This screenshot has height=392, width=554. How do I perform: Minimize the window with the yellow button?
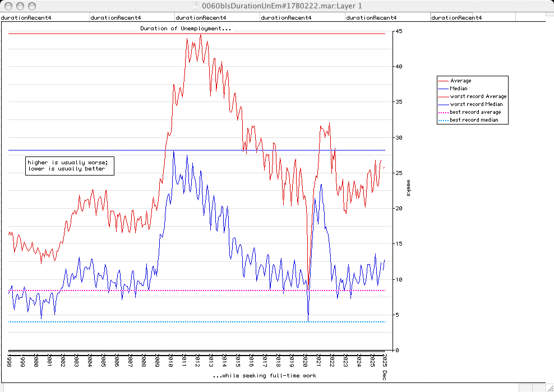[x=19, y=6]
